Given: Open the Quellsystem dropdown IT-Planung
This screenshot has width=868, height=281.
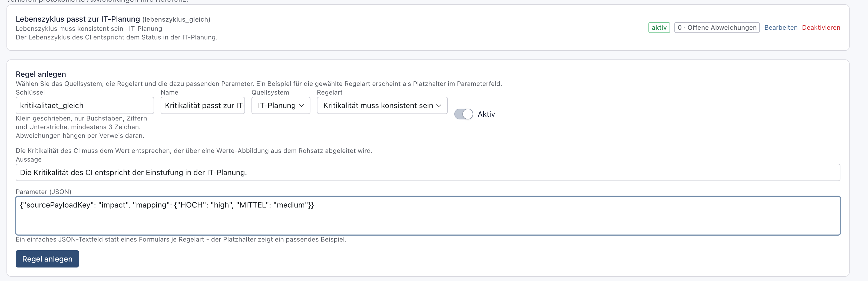Looking at the screenshot, I should click(x=281, y=105).
